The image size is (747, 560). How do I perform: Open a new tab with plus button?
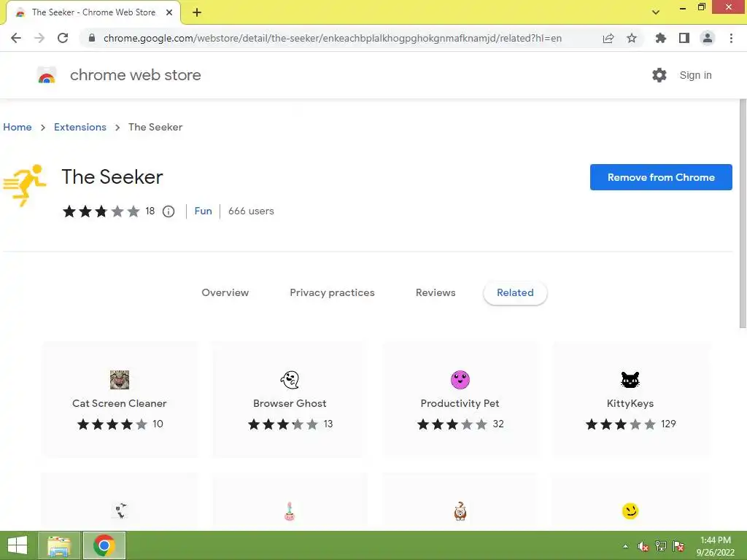pos(197,12)
